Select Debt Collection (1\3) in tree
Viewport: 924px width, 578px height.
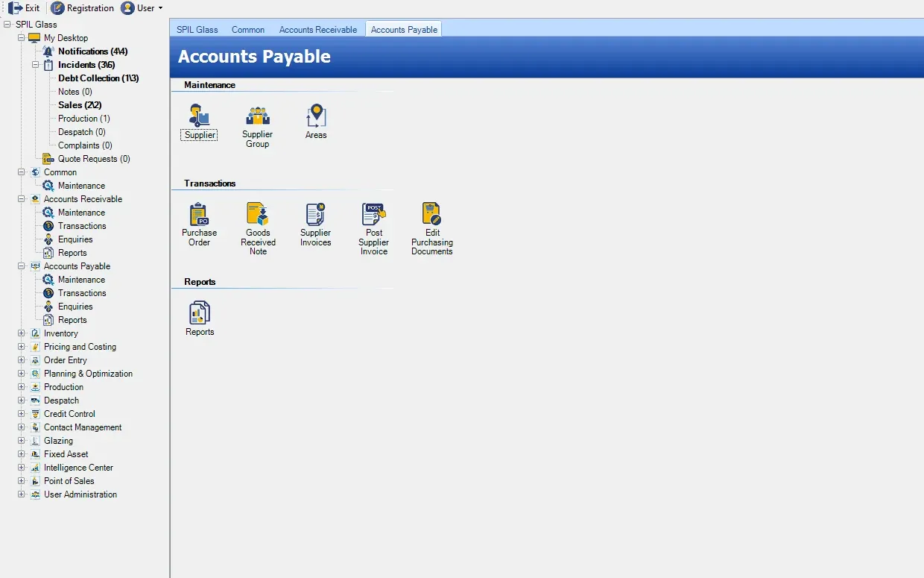pyautogui.click(x=98, y=78)
